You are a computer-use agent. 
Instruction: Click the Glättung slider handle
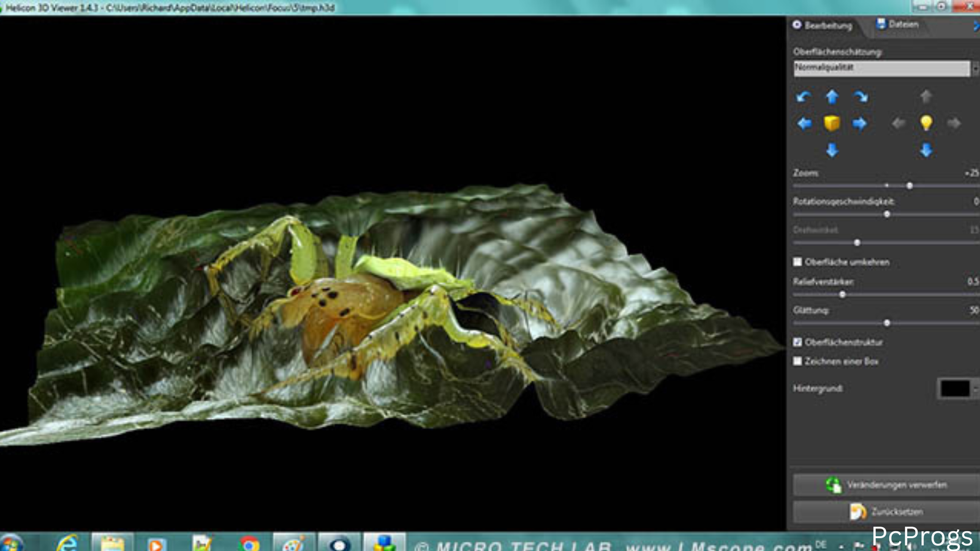pos(887,323)
